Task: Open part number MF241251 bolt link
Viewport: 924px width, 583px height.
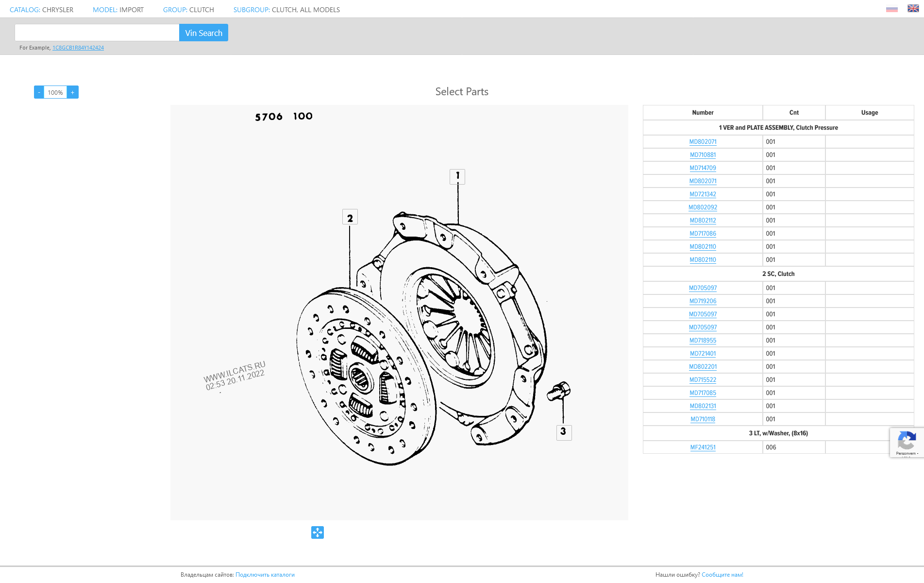Action: 703,447
